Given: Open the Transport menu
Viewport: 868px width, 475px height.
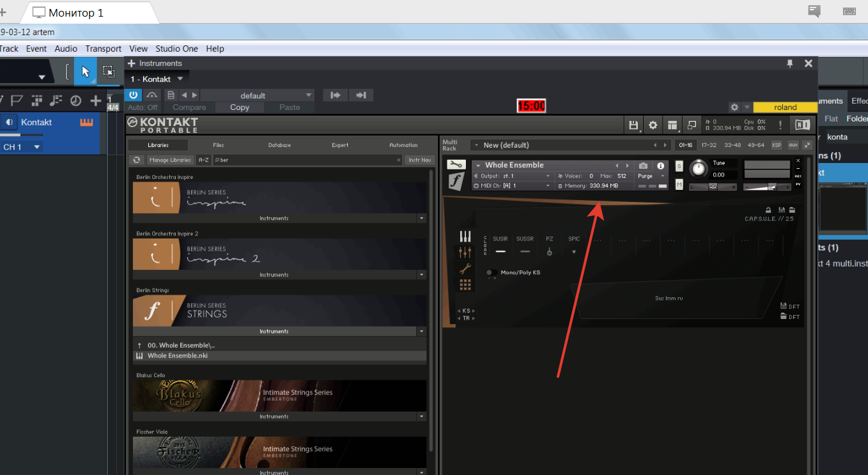Looking at the screenshot, I should (103, 49).
